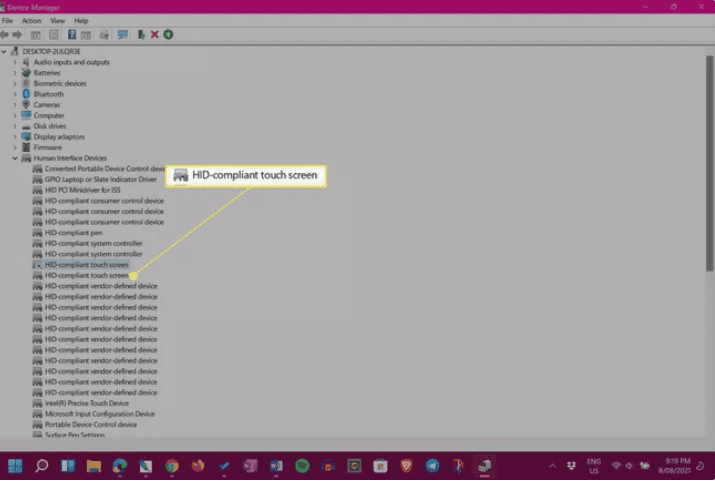Open Spotify from the taskbar
This screenshot has height=481, width=715.
click(x=302, y=466)
